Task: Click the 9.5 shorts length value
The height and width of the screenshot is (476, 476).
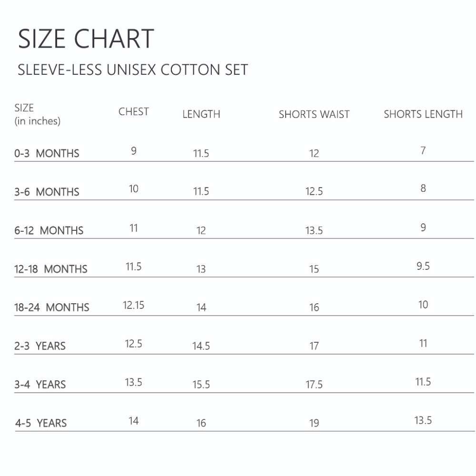Action: [423, 266]
